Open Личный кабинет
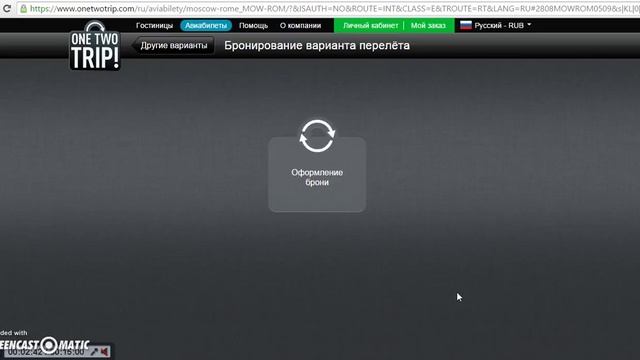The width and height of the screenshot is (640, 360). tap(370, 25)
